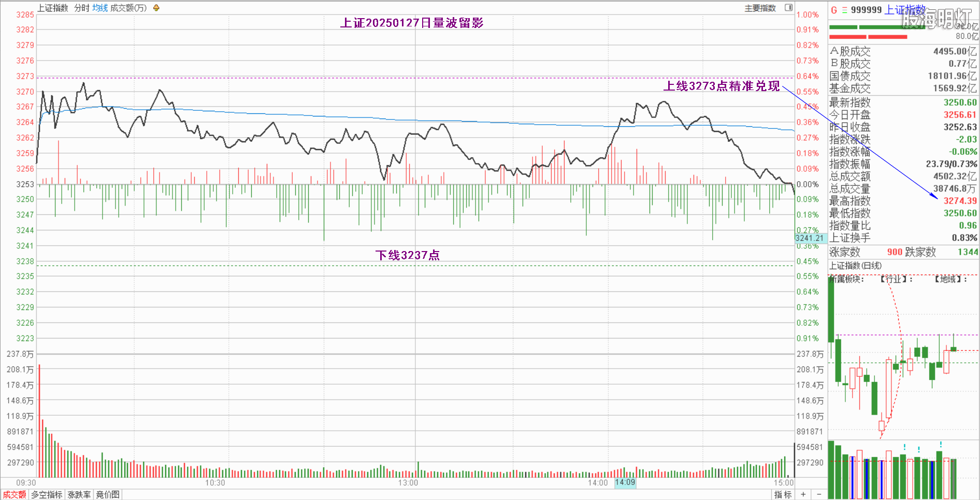The image size is (980, 500).
Task: Click the 指数振幅 23.79/0.73% value
Action: tap(952, 164)
